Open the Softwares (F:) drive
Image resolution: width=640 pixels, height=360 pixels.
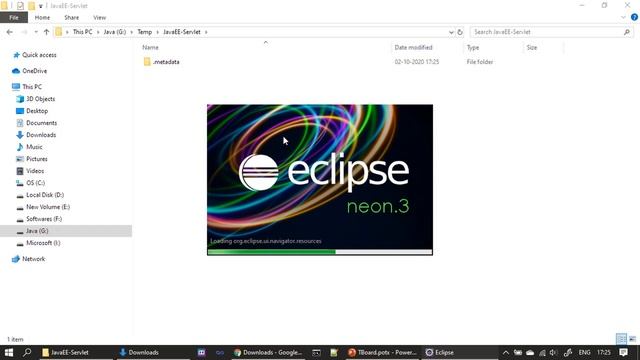[x=44, y=219]
